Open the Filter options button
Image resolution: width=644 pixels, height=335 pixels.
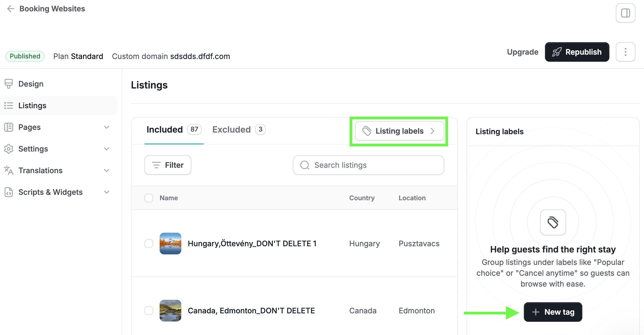tap(168, 165)
